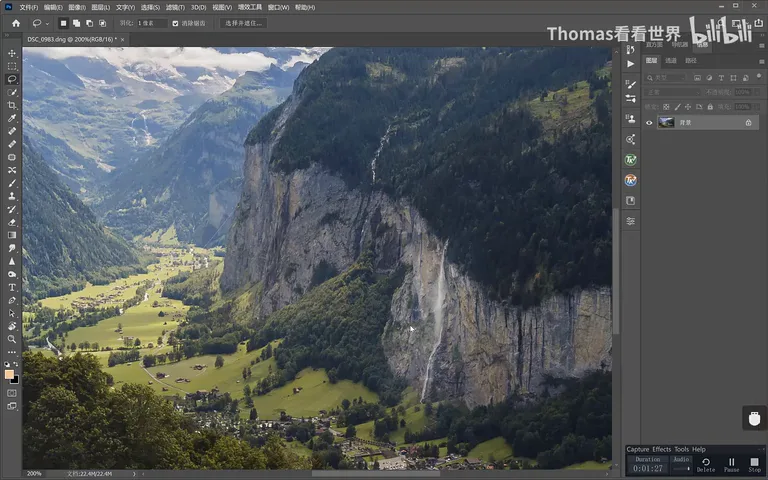768x480 pixels.
Task: Switch to the Paths tab
Action: pos(691,61)
